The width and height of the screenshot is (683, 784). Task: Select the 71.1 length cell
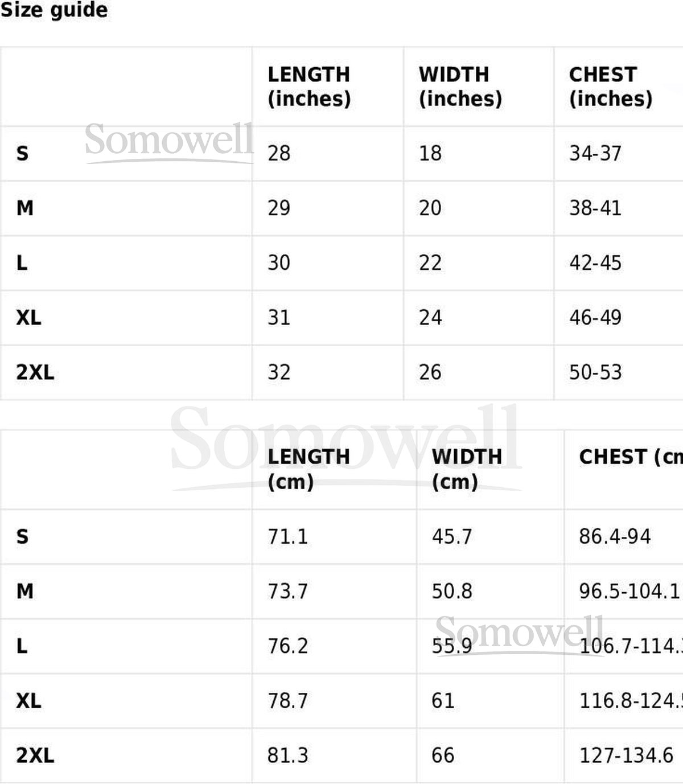287,536
